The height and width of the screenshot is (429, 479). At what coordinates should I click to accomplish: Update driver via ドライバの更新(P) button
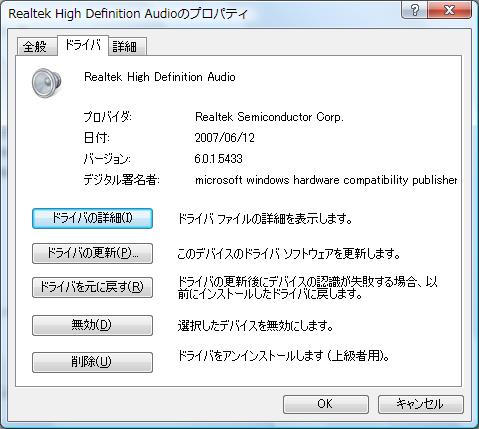click(92, 253)
